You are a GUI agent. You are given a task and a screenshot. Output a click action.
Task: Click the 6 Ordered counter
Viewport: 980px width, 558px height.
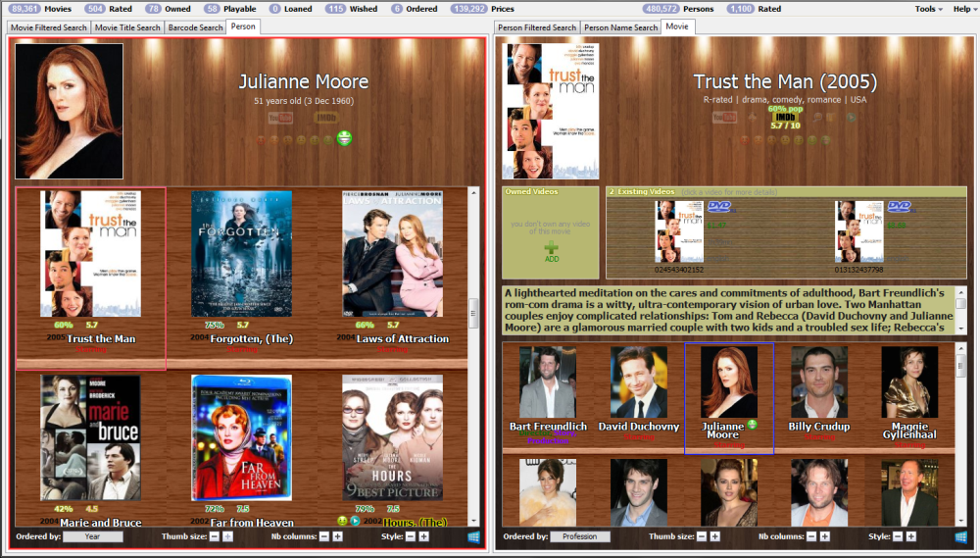tap(414, 9)
